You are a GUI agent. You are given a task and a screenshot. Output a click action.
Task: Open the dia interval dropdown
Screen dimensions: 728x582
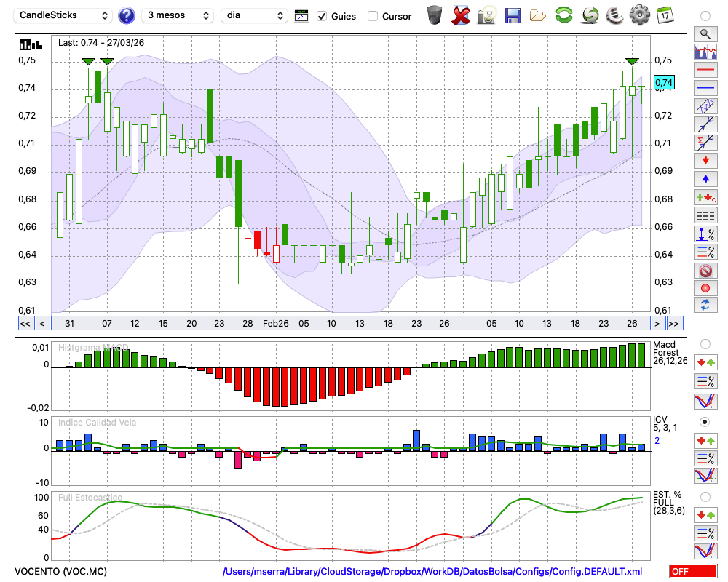tap(255, 15)
